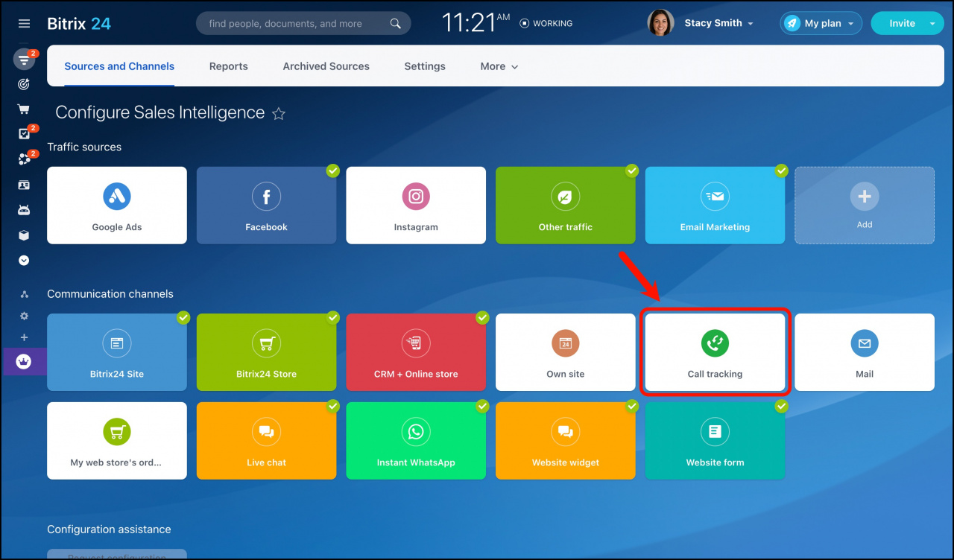Viewport: 954px width, 560px height.
Task: Open the Call tracking channel
Action: click(715, 352)
